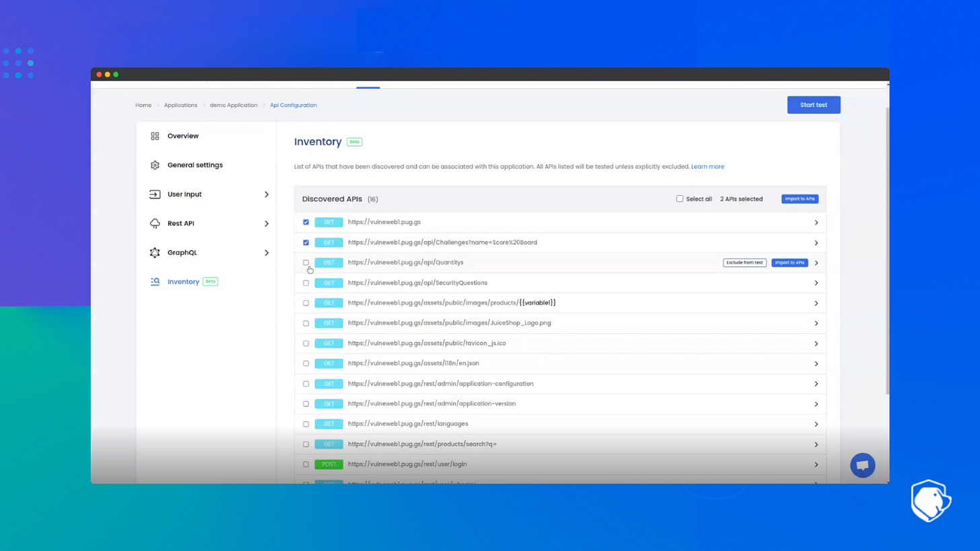Expand the https://vulneweb1.pug.gs root row chevron
This screenshot has height=551, width=980.
click(x=816, y=223)
